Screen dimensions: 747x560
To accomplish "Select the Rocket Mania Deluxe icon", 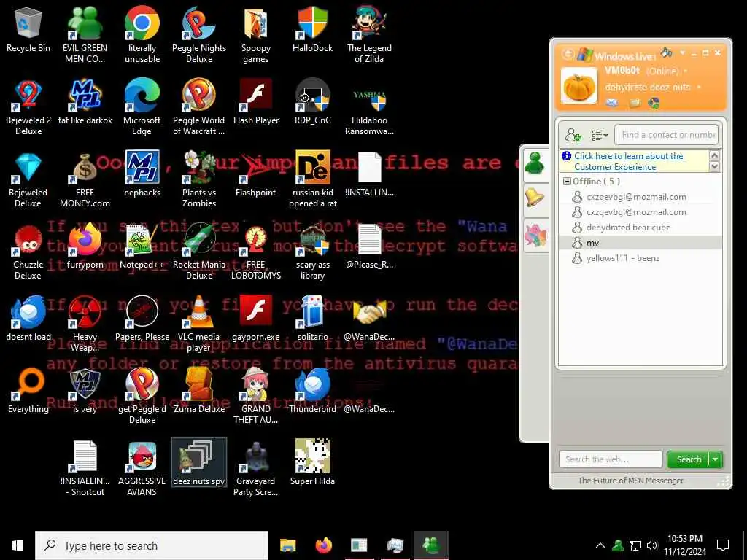I will tap(199, 252).
